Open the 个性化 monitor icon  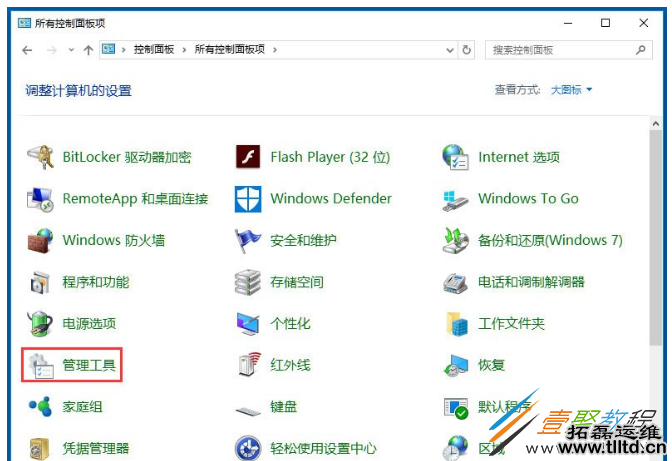coord(248,324)
